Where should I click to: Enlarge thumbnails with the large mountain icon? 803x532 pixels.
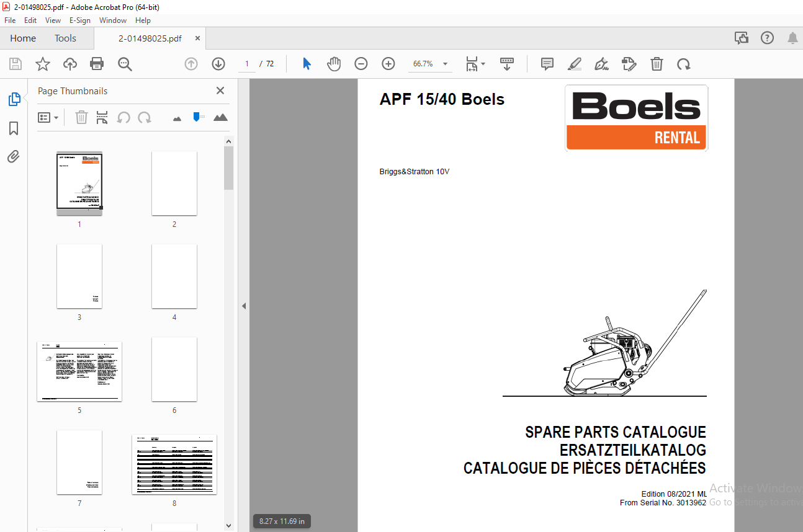pos(220,117)
